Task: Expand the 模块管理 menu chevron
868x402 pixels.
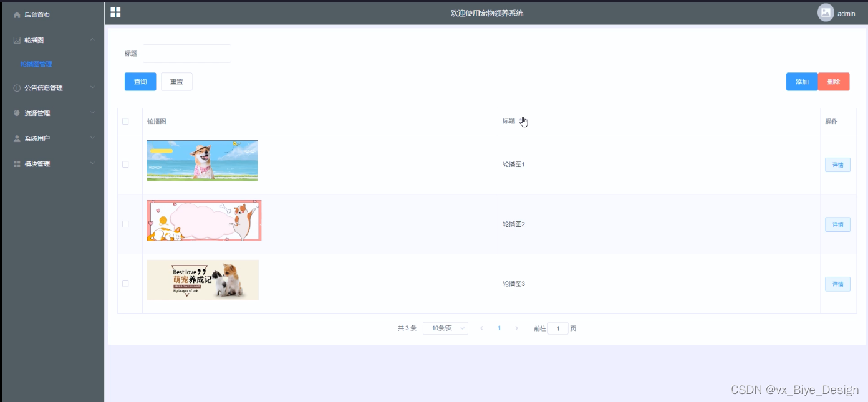Action: click(92, 163)
